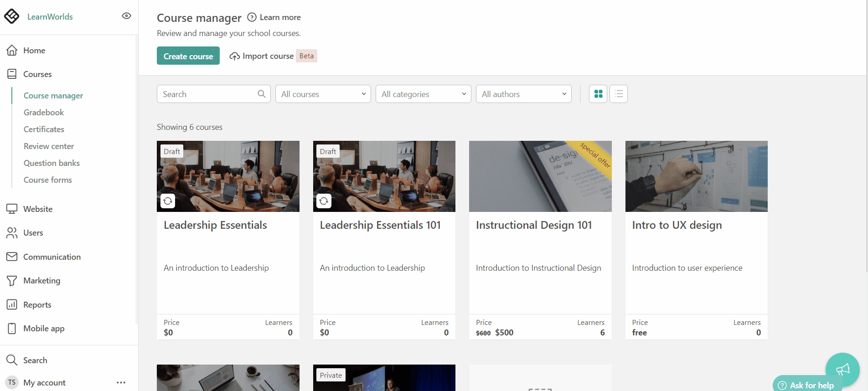Click the Marketing funnel icon
The height and width of the screenshot is (391, 868).
12,281
